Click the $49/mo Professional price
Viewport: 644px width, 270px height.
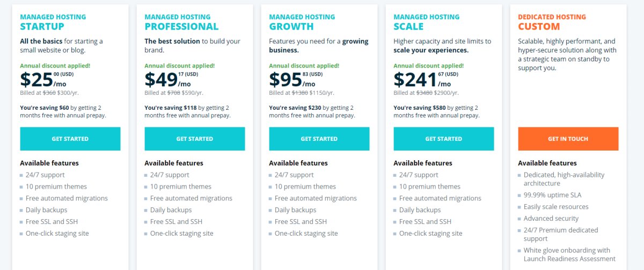(x=168, y=80)
